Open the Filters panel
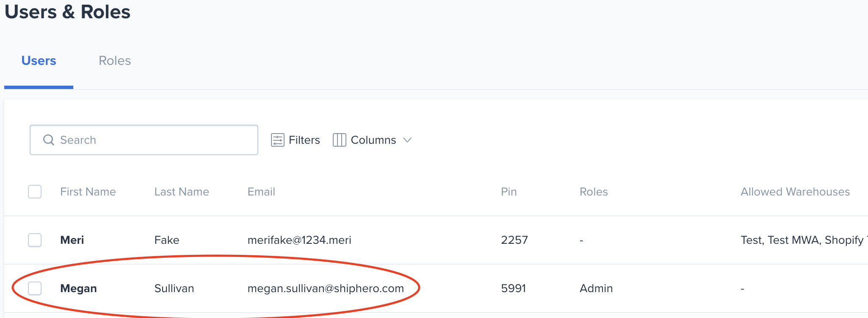Image resolution: width=868 pixels, height=318 pixels. [x=304, y=140]
